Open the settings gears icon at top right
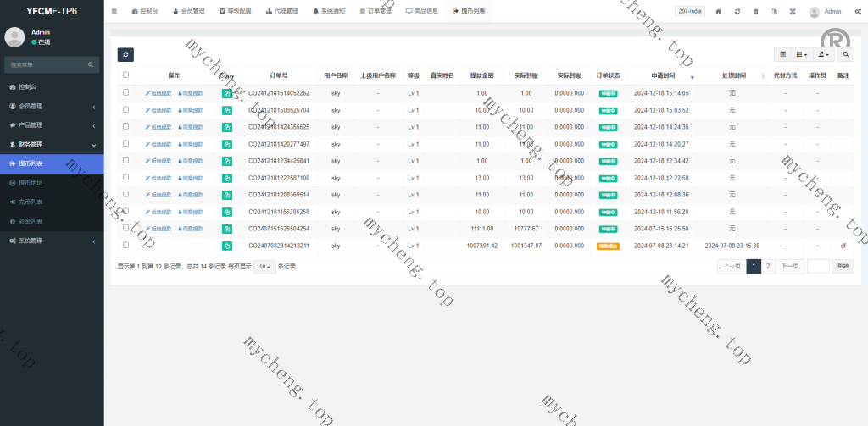This screenshot has height=426, width=868. (857, 12)
